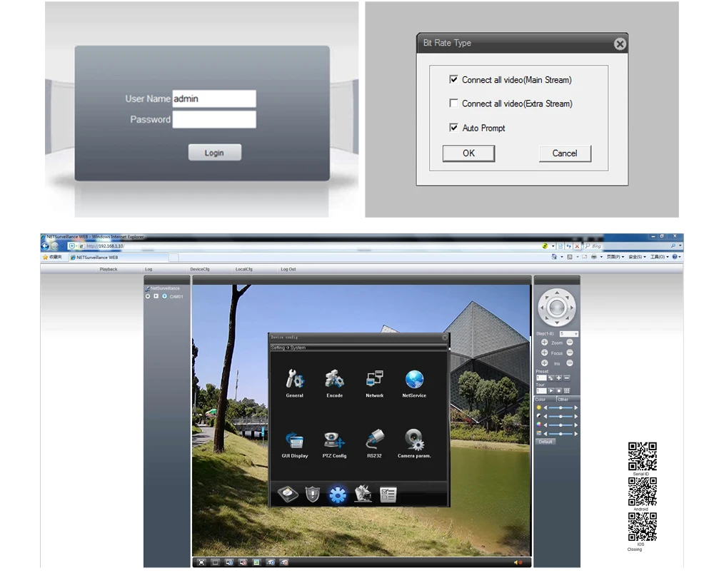714x588 pixels.
Task: Select the blue gear system tab icon
Action: (x=338, y=495)
